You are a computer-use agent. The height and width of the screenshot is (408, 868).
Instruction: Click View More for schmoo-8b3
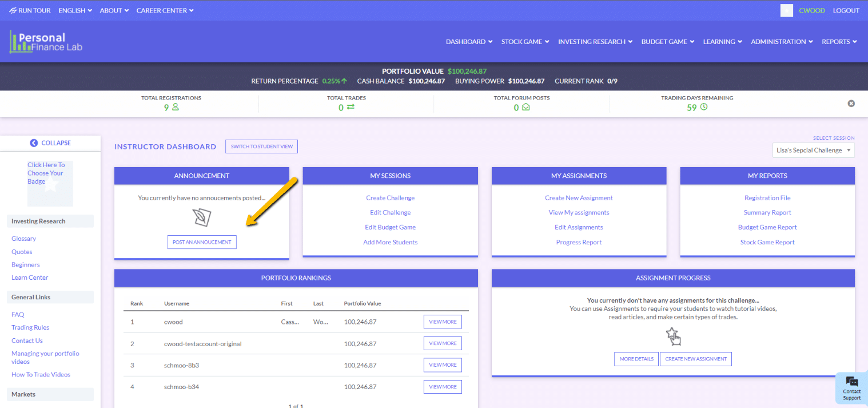click(443, 365)
